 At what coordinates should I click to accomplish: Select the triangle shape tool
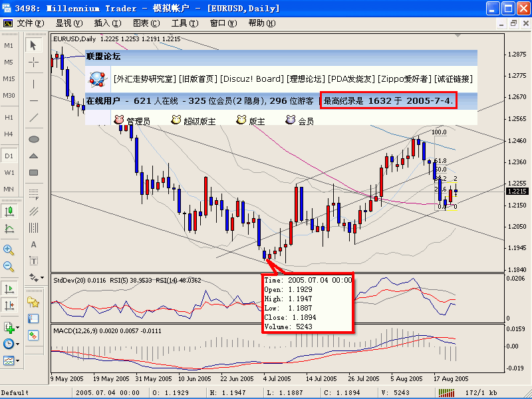(x=34, y=156)
